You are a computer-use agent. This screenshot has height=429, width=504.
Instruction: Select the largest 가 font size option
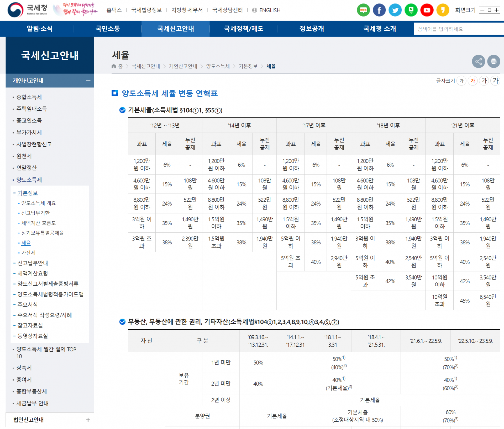[x=496, y=81]
